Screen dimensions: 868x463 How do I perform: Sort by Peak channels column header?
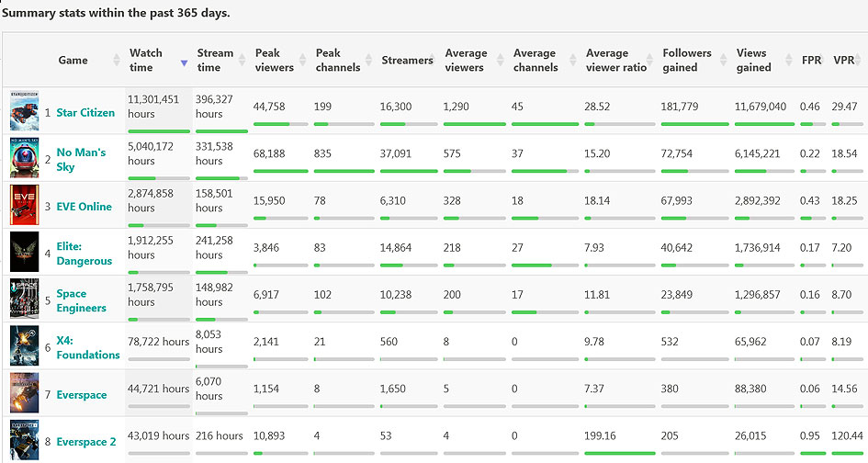338,60
